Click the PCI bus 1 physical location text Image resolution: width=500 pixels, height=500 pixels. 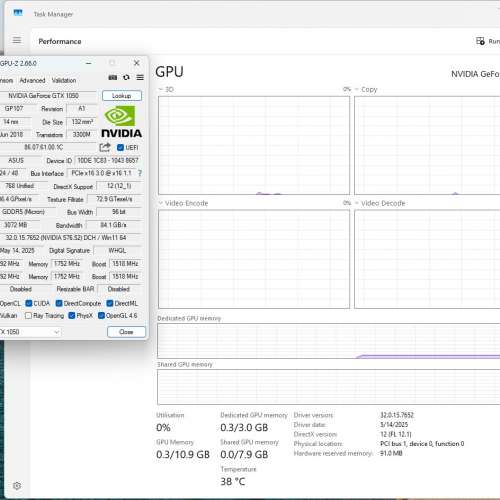[x=422, y=444]
